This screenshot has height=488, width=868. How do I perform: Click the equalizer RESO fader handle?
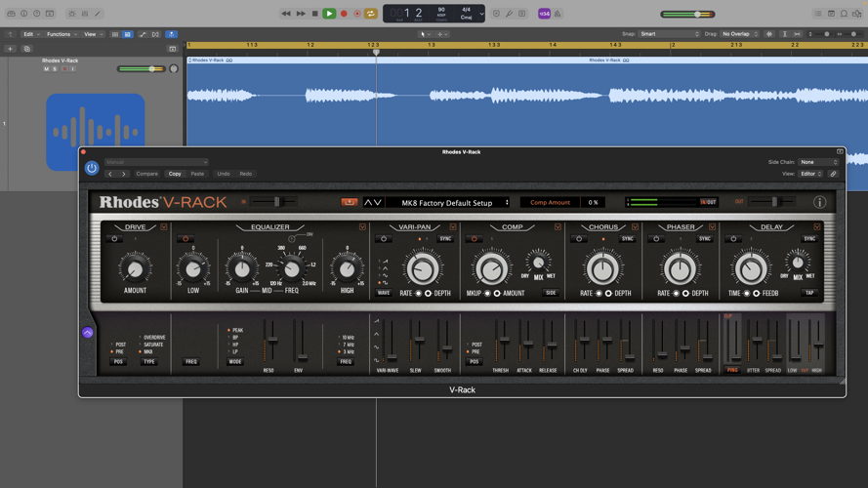[271, 340]
